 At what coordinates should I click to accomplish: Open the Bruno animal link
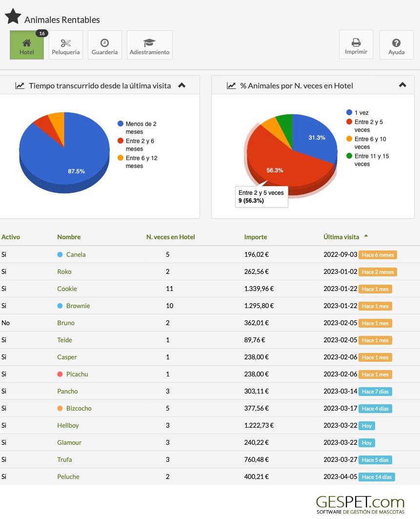(x=66, y=323)
